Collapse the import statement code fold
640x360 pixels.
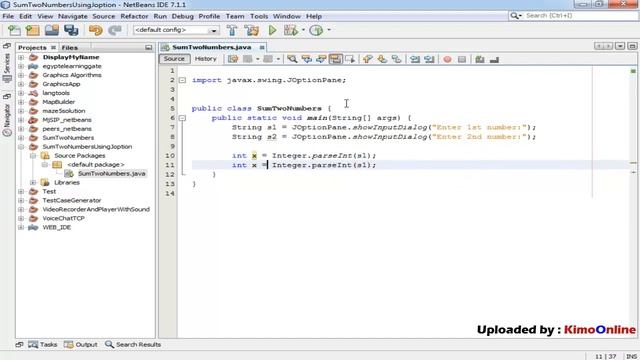182,80
